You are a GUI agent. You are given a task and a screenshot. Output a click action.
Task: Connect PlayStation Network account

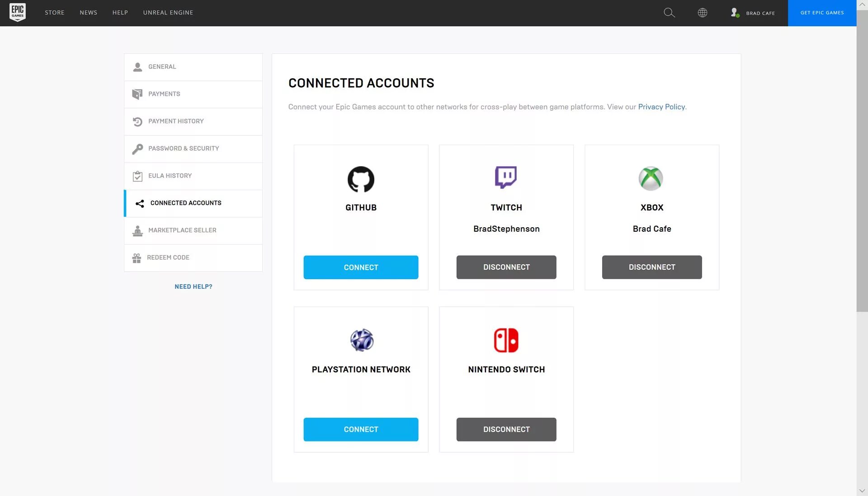361,429
